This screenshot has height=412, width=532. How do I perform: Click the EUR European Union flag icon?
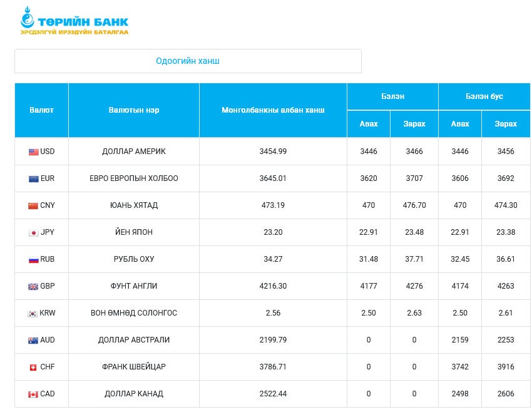coord(33,178)
